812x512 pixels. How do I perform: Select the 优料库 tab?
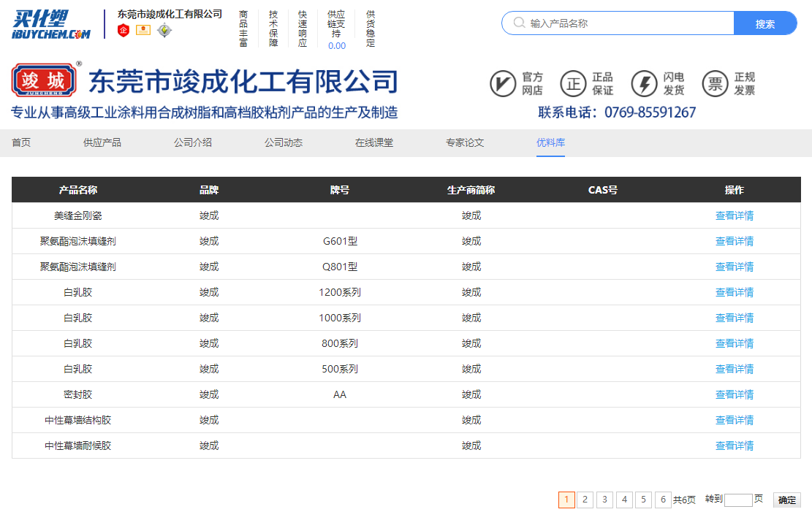(550, 142)
